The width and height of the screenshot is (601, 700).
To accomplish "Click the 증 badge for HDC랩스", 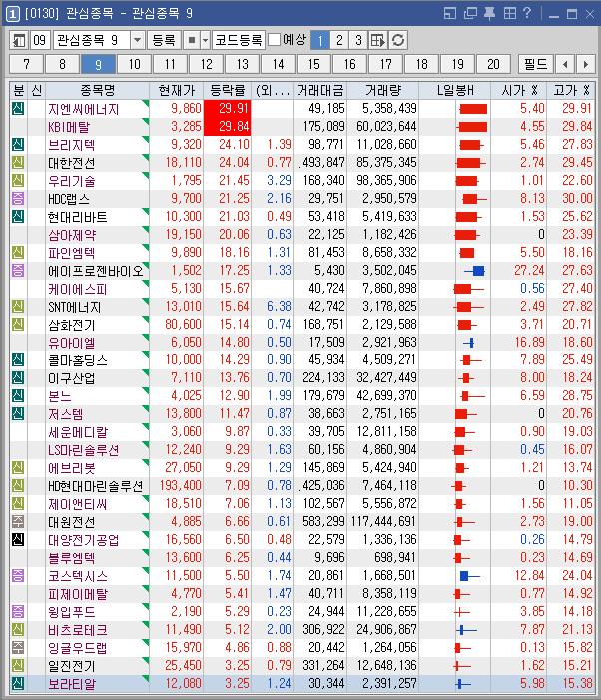I will tap(18, 198).
